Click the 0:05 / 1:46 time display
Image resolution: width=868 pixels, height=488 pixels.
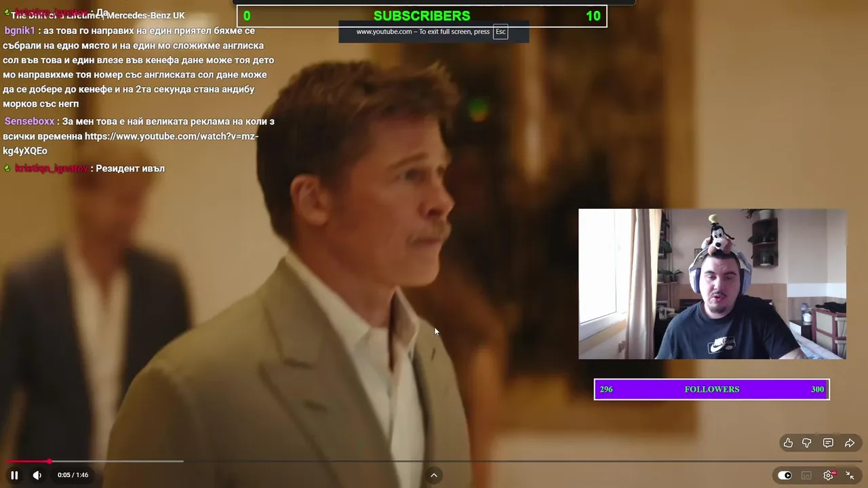point(73,475)
